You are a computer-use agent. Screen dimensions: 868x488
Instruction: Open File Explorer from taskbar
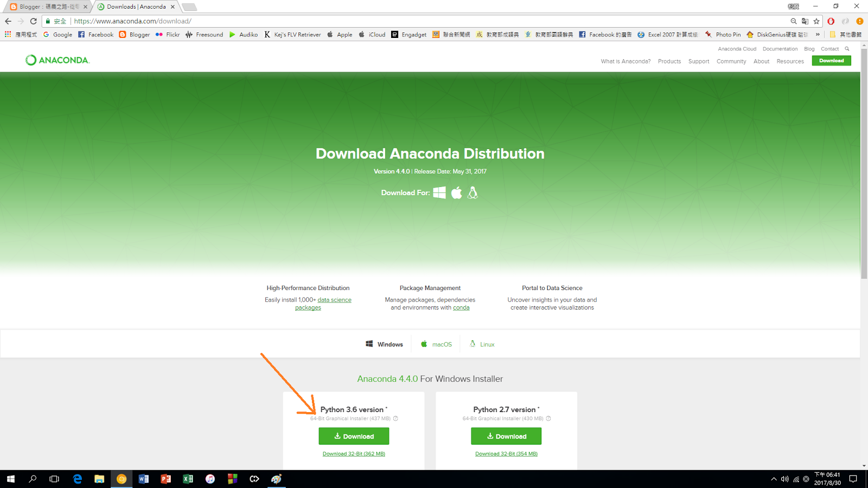click(99, 479)
